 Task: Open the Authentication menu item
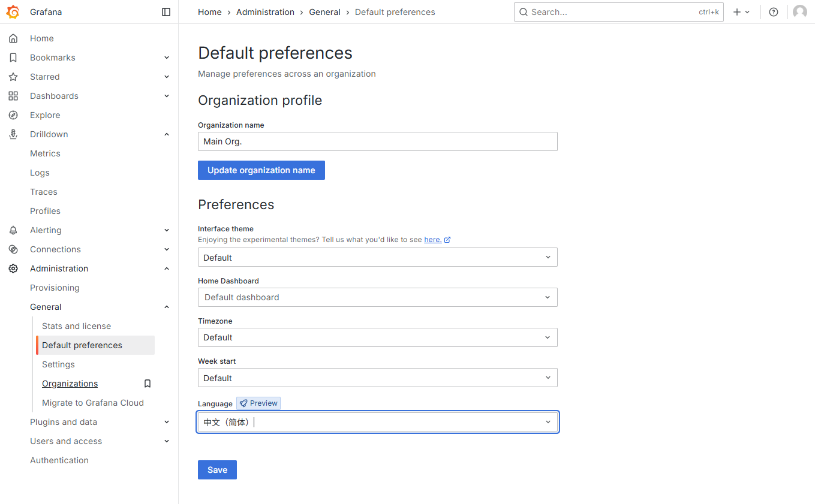pyautogui.click(x=59, y=460)
